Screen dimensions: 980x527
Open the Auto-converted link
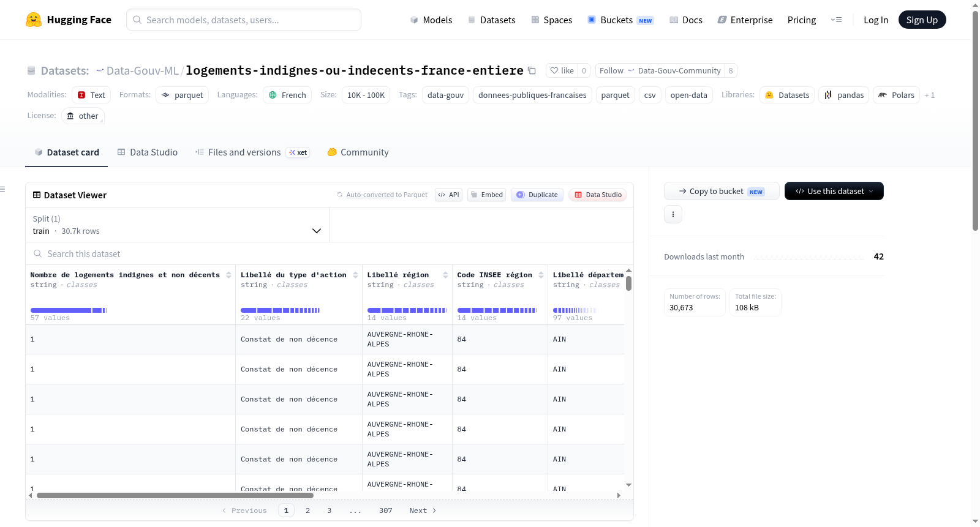[370, 195]
